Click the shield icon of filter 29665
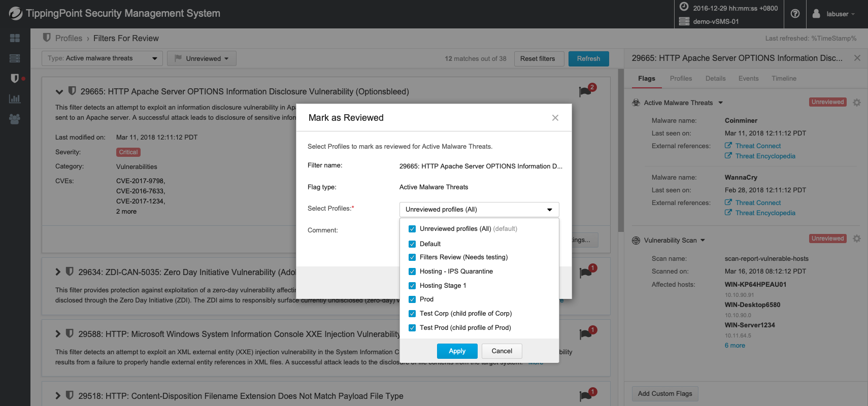This screenshot has width=868, height=406. [72, 91]
